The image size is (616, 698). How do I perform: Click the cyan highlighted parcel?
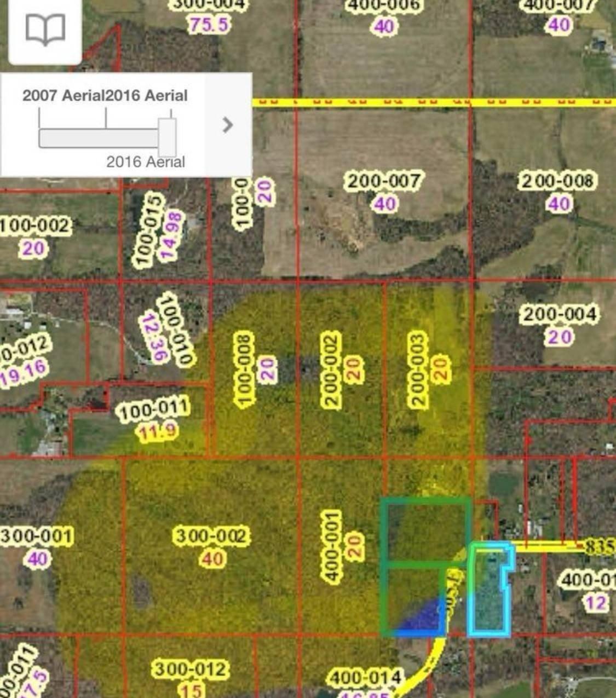point(489,590)
